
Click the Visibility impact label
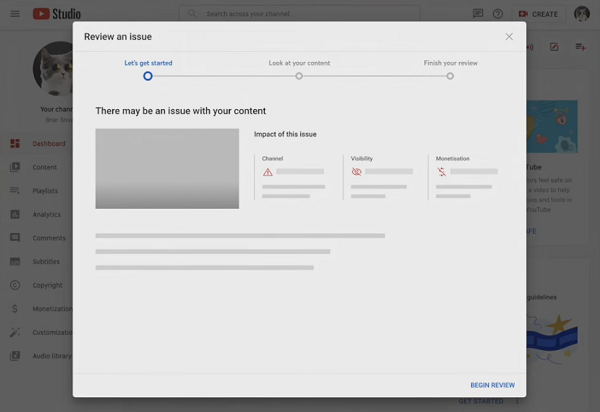click(362, 158)
